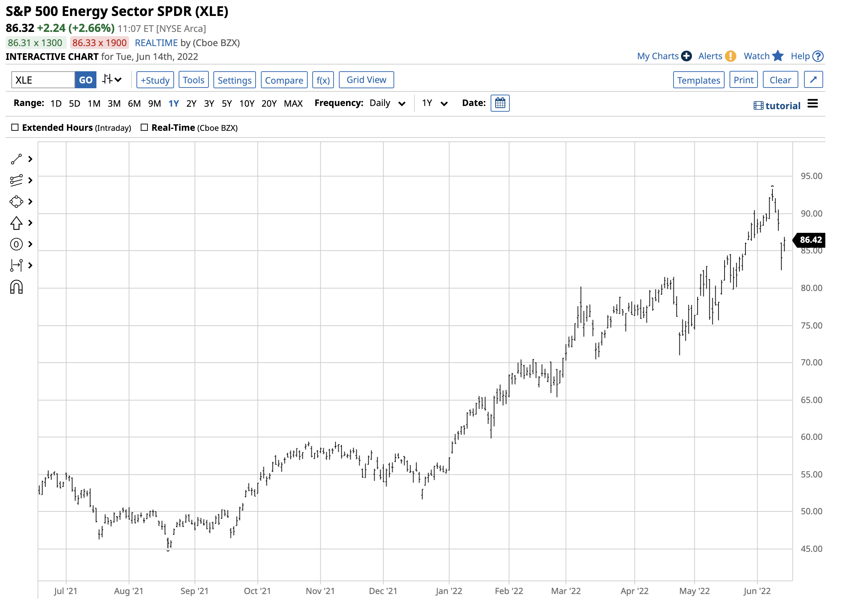Screen dimensions: 860x616
Task: Click the +Study button
Action: tap(155, 80)
